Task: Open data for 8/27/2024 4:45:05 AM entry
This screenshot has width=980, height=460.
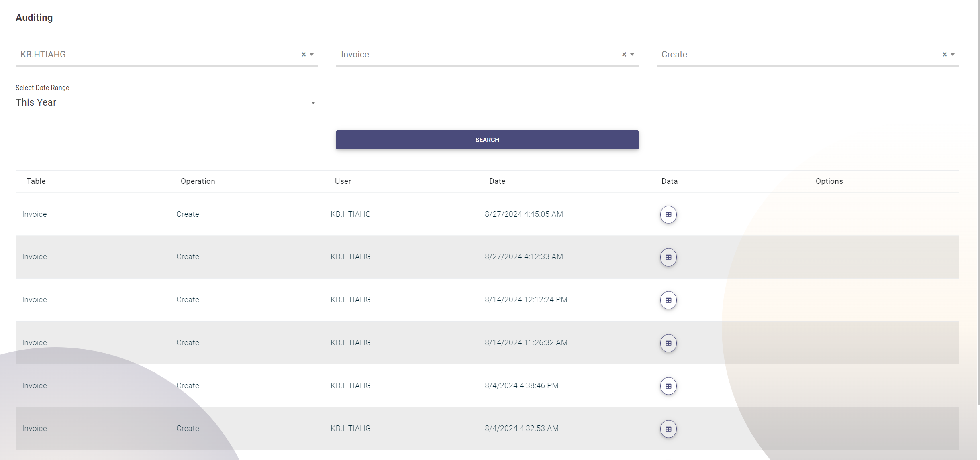Action: pos(668,214)
